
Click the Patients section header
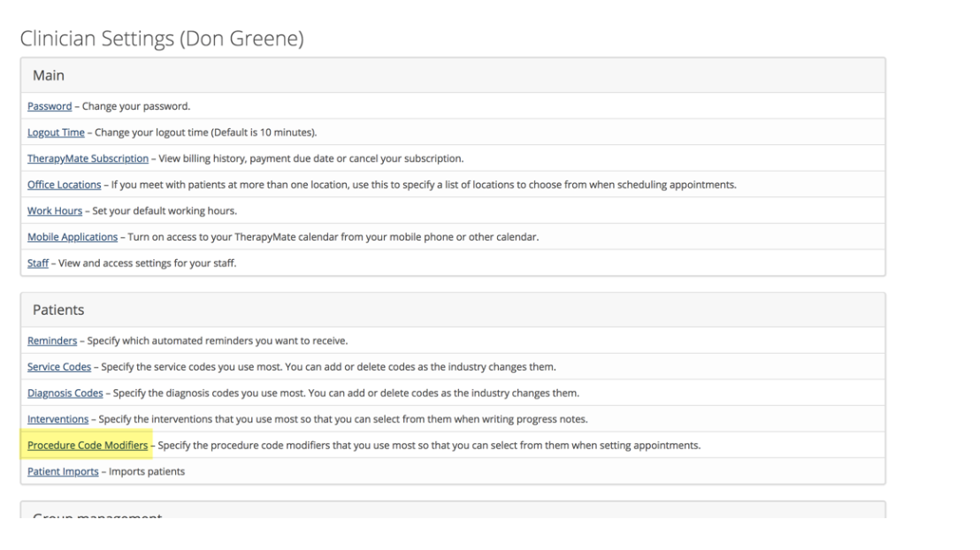click(x=58, y=310)
